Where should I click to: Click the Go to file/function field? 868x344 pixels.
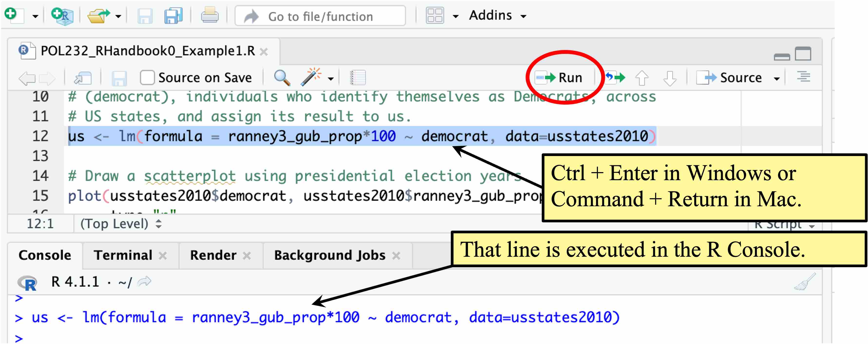coord(320,16)
